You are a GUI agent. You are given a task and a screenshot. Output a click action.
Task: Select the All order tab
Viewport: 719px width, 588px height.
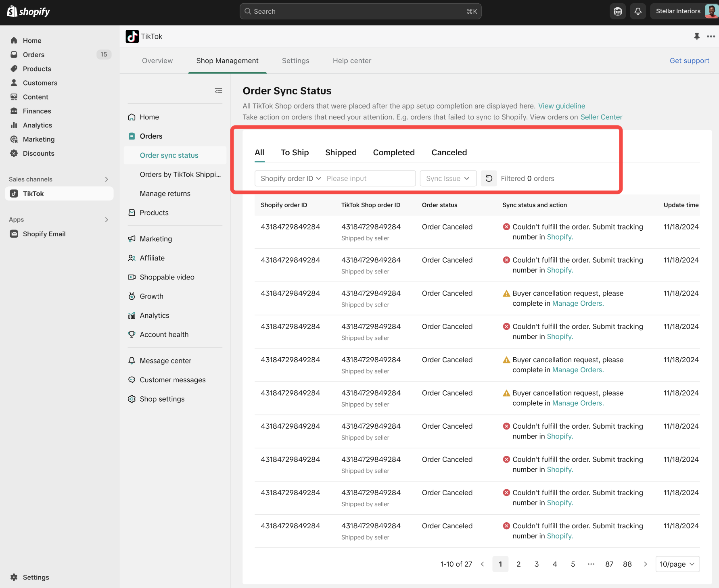coord(259,152)
